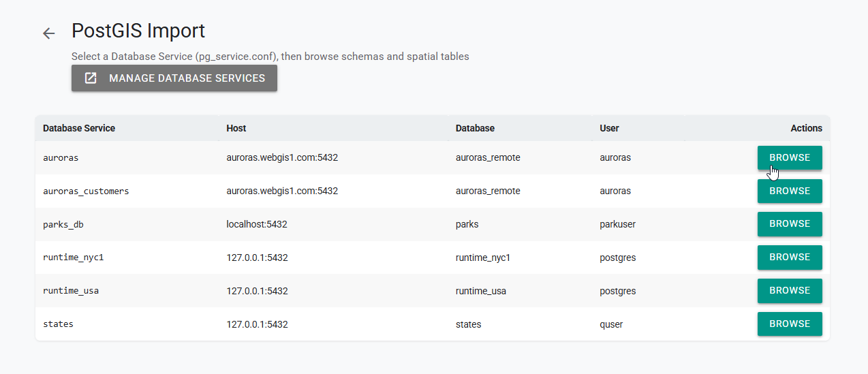868x374 pixels.
Task: Click user 'postgres' in runtime_usa row
Action: tap(618, 291)
